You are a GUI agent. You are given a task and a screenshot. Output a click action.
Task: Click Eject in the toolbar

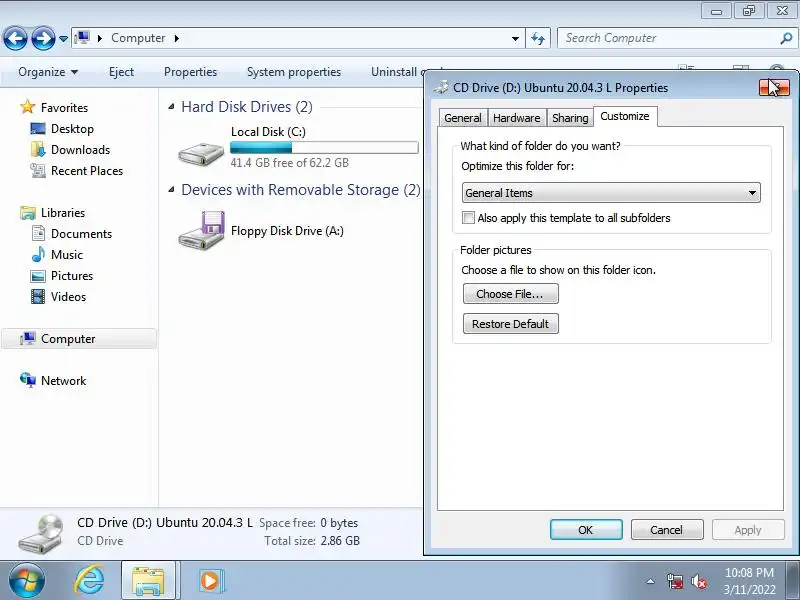pyautogui.click(x=121, y=72)
